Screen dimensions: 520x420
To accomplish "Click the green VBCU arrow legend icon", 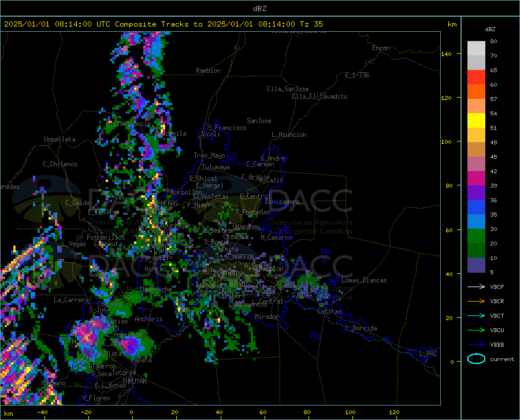I will tap(476, 330).
